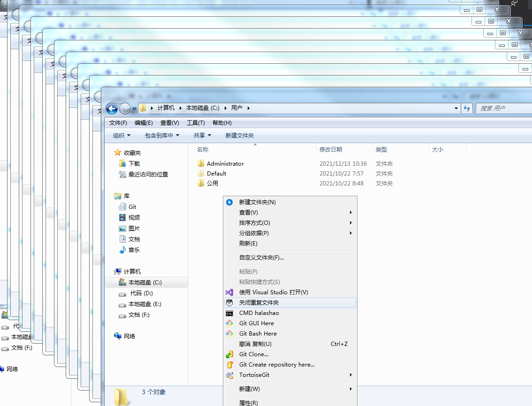This screenshot has height=406, width=532.
Task: Choose 撤消 复制(U) in context menu
Action: 290,344
